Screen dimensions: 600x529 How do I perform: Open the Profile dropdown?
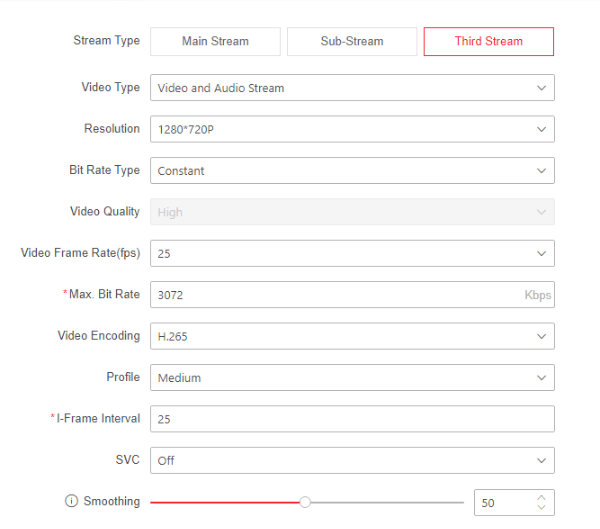(352, 378)
